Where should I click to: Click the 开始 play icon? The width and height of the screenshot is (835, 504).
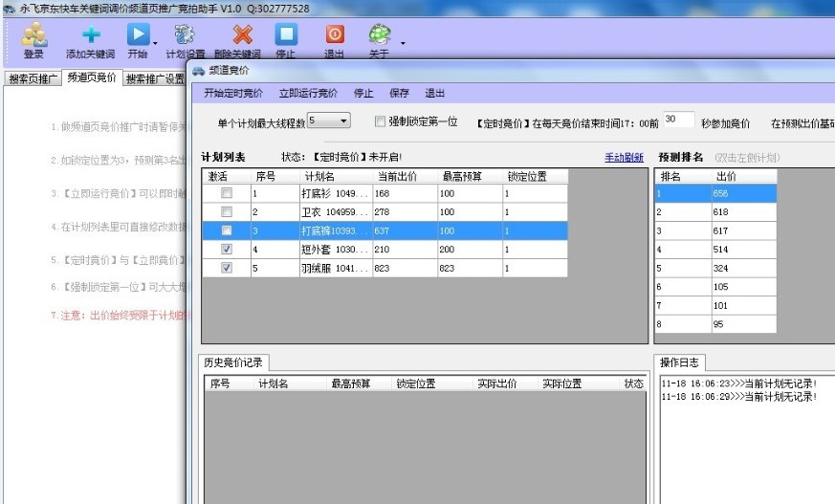point(138,34)
